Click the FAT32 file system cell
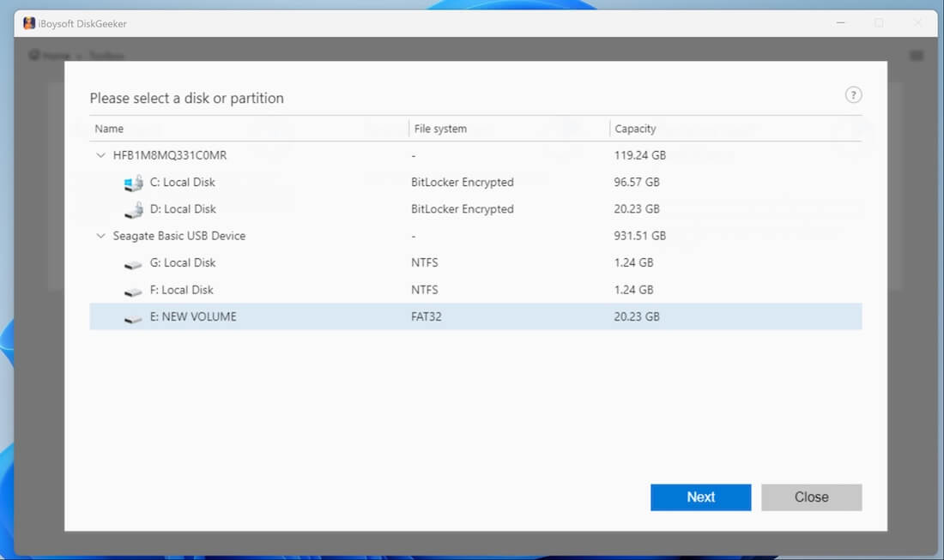The height and width of the screenshot is (560, 944). click(427, 316)
